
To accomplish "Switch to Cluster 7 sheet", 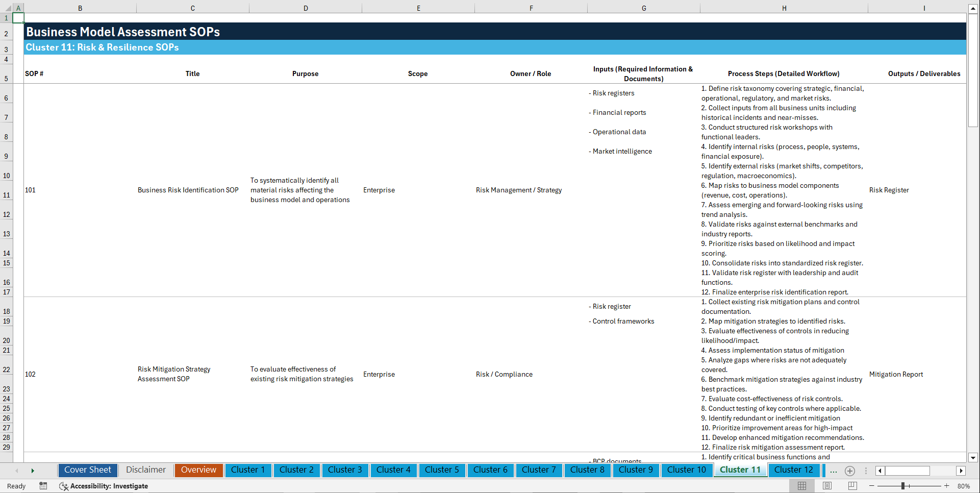I will tap(539, 470).
